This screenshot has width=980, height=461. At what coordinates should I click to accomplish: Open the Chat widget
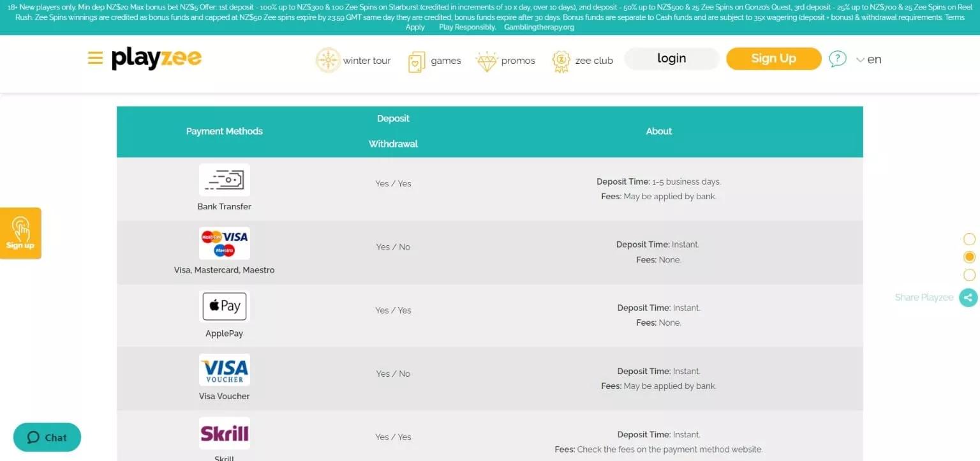click(x=47, y=437)
